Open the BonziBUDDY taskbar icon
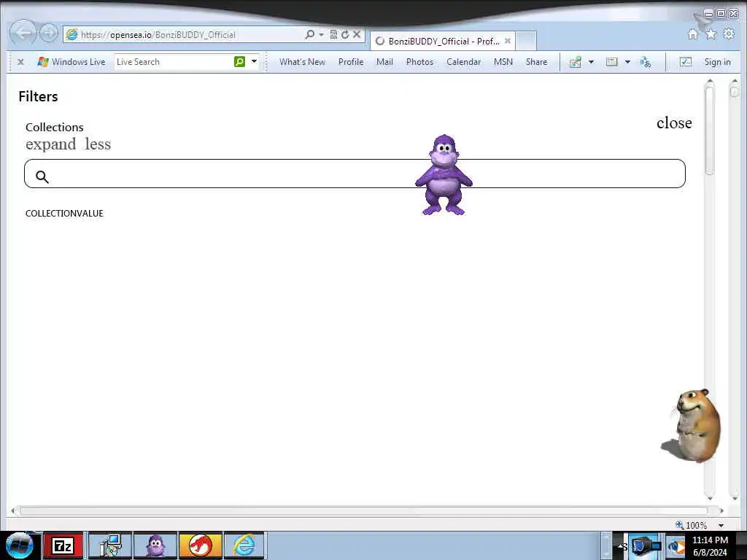Screen dimensions: 747x560 click(x=155, y=545)
